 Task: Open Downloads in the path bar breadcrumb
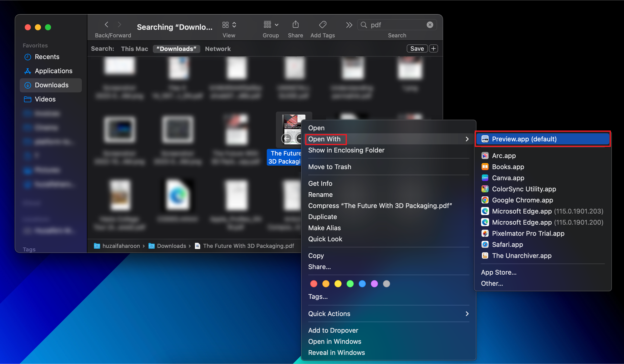pyautogui.click(x=171, y=246)
